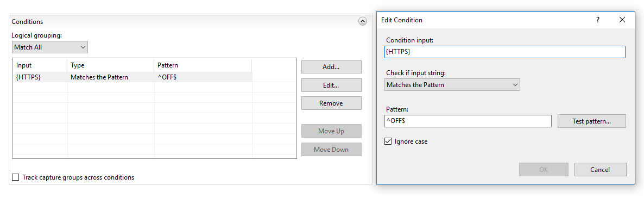Click the dialog help question mark
The image size is (644, 197).
pyautogui.click(x=598, y=20)
